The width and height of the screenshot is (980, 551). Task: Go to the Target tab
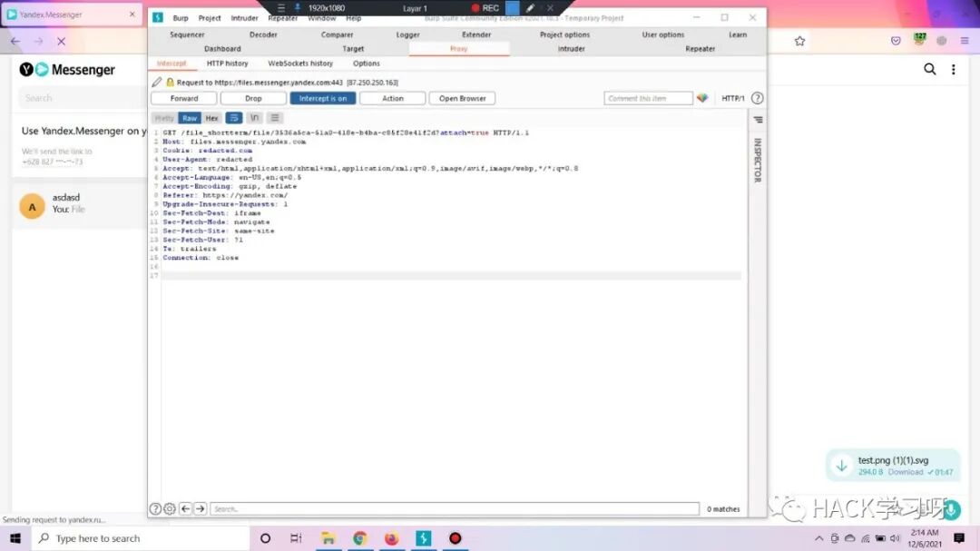pyautogui.click(x=353, y=49)
